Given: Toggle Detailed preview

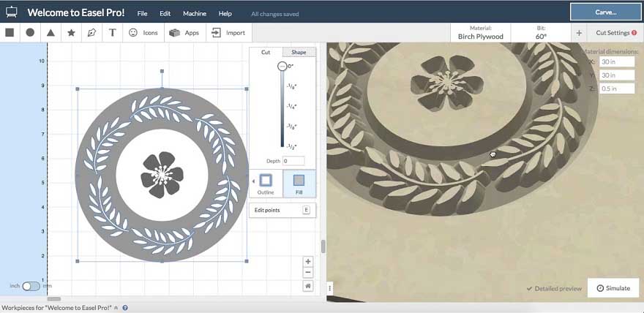Looking at the screenshot, I should [554, 288].
